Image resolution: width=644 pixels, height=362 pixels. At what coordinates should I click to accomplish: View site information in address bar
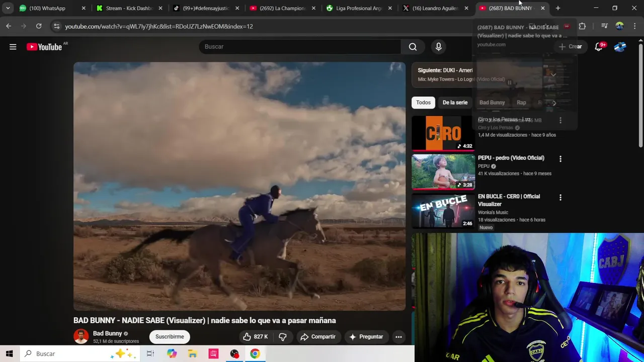click(x=56, y=26)
